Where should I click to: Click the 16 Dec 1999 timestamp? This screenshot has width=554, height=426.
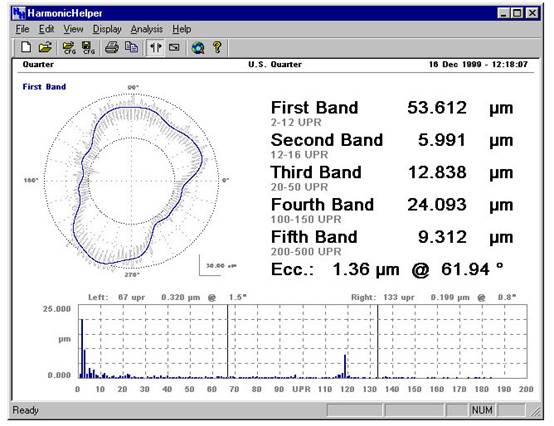(x=478, y=65)
